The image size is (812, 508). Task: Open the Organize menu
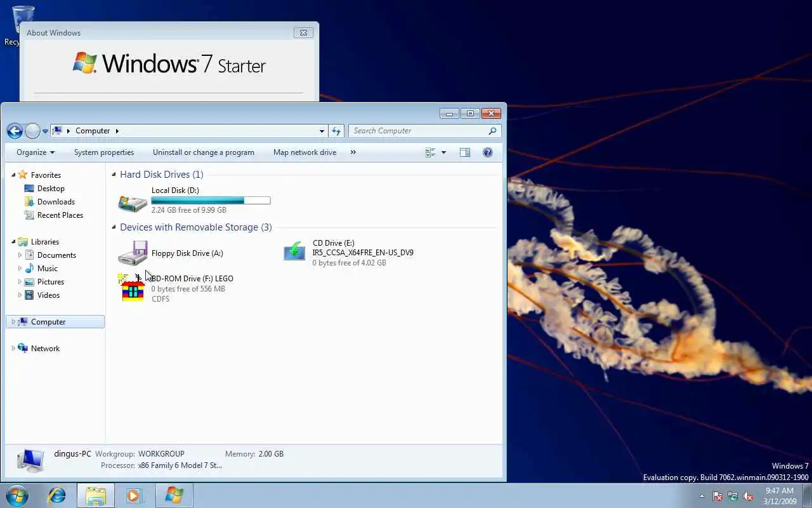pyautogui.click(x=36, y=152)
